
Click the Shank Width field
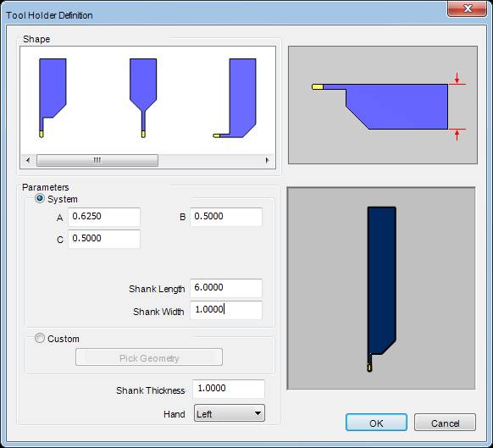tap(226, 310)
